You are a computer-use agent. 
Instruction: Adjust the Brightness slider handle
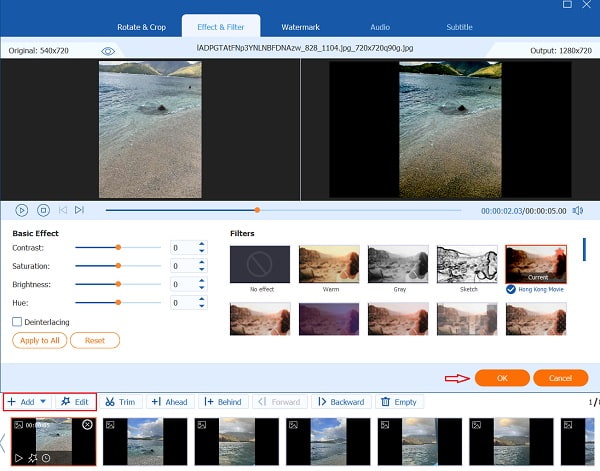118,284
